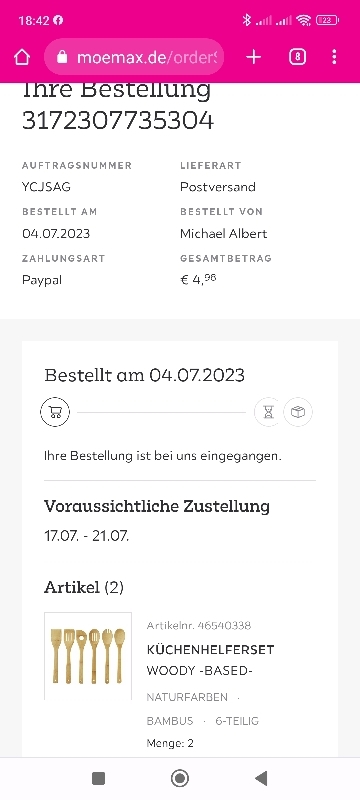Open the Küchenhelferset product thumbnail
Image resolution: width=360 pixels, height=800 pixels.
click(x=88, y=656)
